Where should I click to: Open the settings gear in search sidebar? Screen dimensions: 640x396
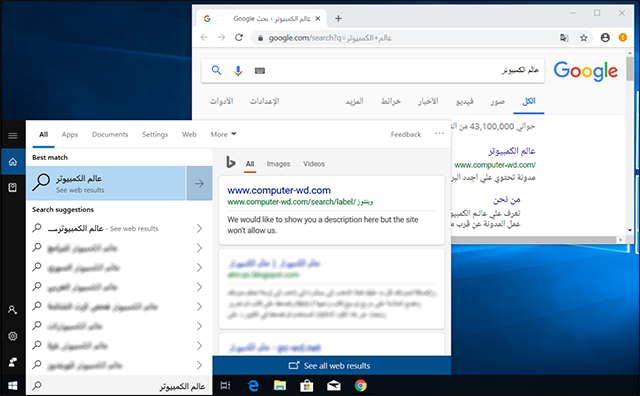(x=13, y=336)
